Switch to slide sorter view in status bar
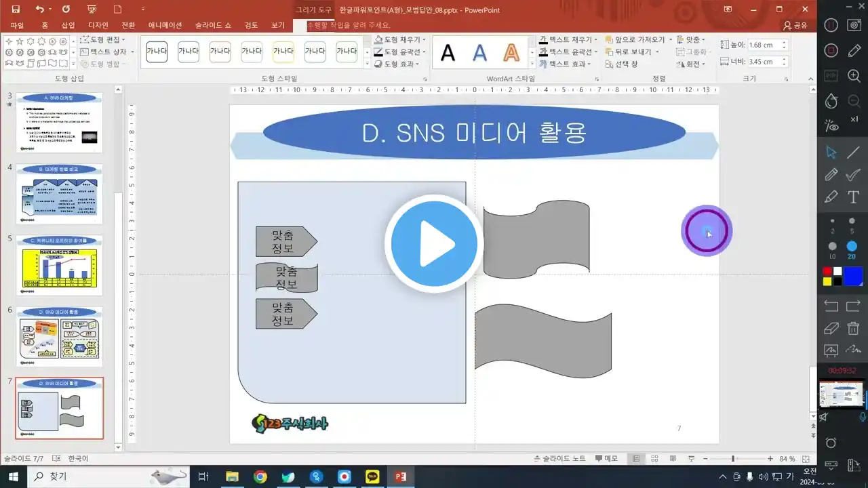Screen dimensions: 868x488 click(x=654, y=459)
